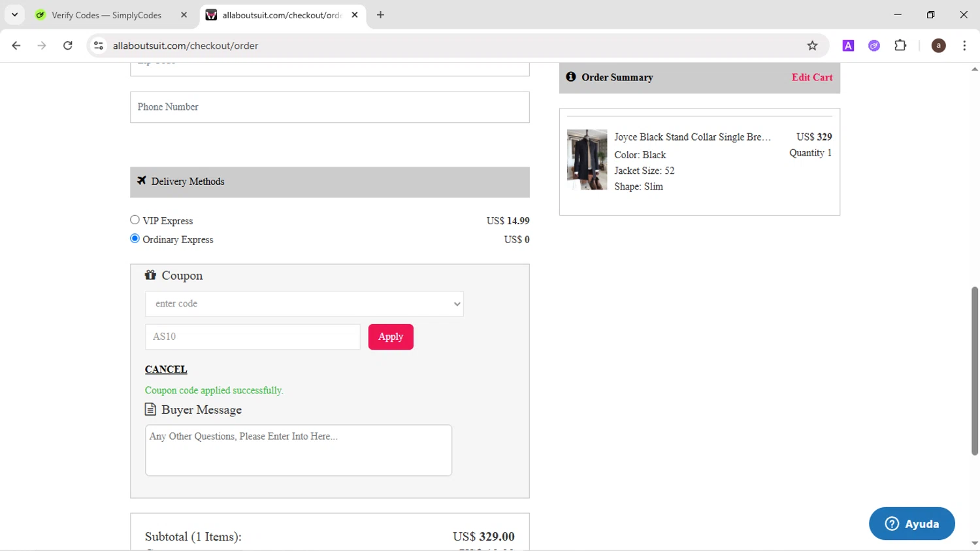Screen dimensions: 980x551
Task: Click the scrollbar down arrow
Action: tap(975, 543)
